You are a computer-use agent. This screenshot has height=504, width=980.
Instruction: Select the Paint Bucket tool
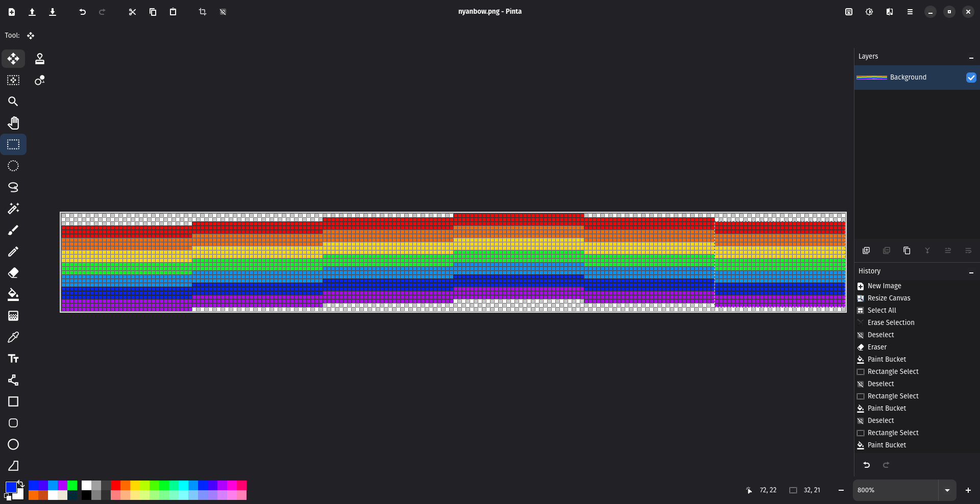click(13, 294)
